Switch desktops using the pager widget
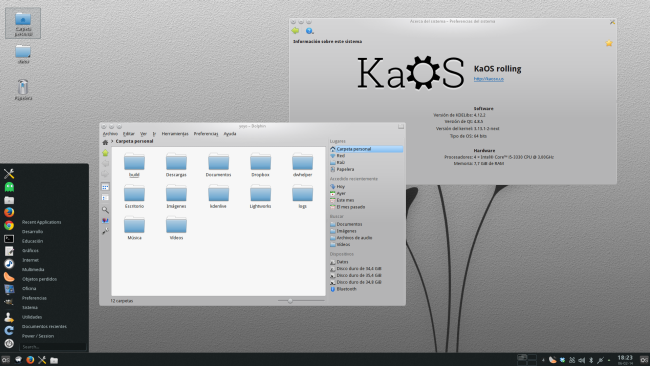 click(526, 359)
